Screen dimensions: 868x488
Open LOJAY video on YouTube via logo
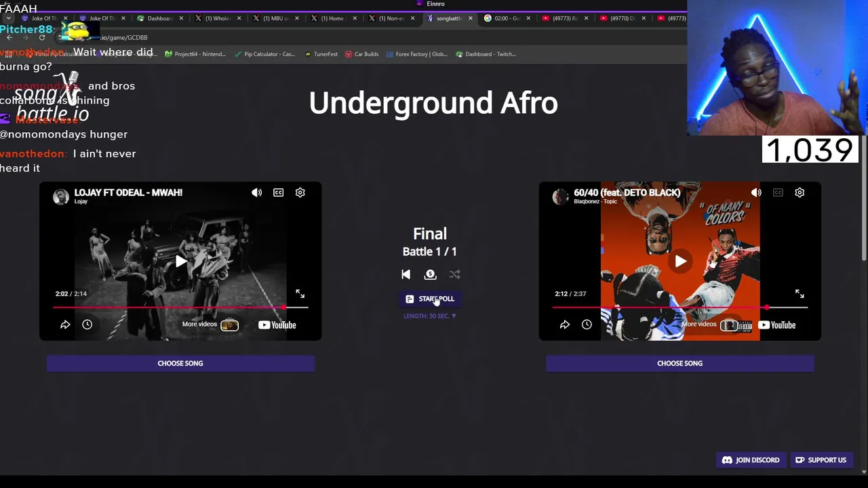click(277, 325)
